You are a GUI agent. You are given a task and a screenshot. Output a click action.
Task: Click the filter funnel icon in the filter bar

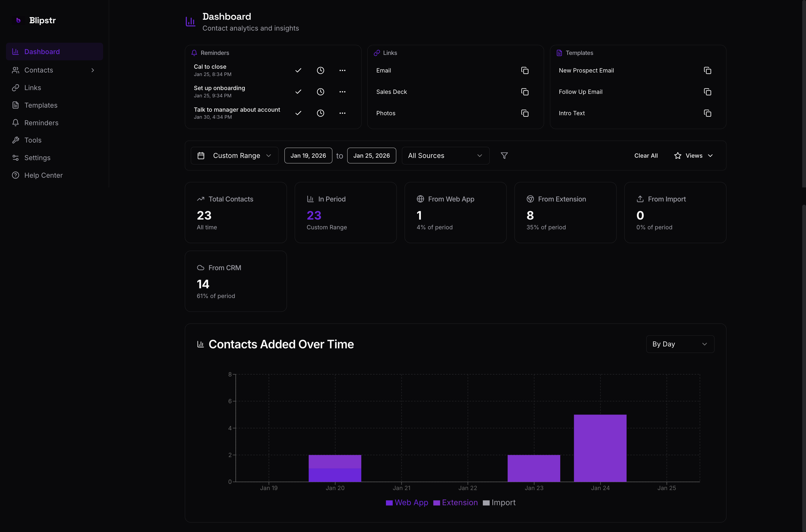point(504,156)
